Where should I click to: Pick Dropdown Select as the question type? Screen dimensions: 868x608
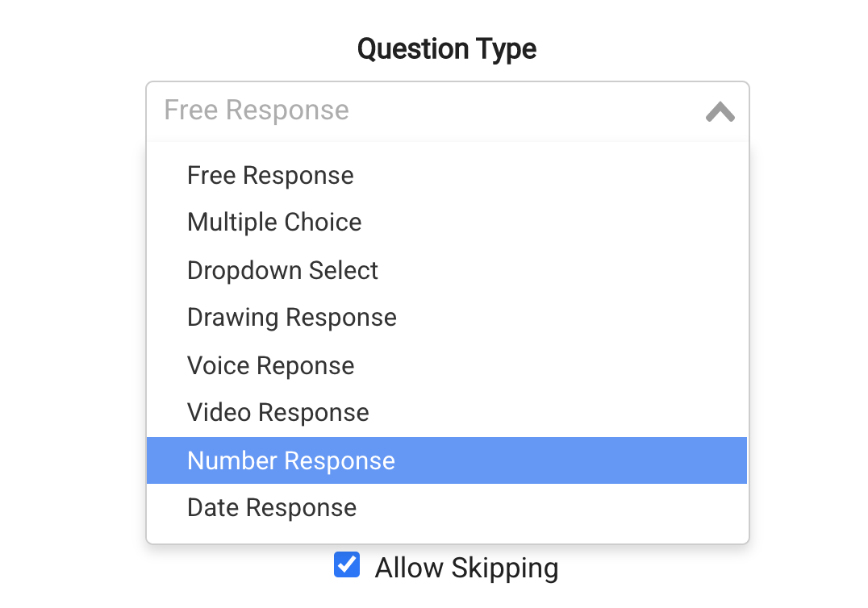(x=282, y=270)
